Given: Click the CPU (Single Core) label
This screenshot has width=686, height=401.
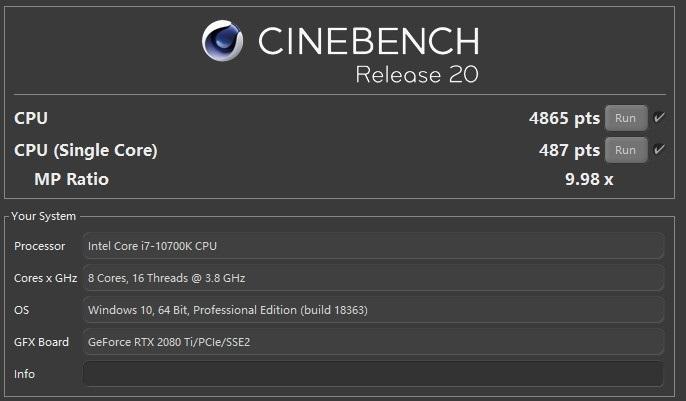Looking at the screenshot, I should click(x=86, y=150).
